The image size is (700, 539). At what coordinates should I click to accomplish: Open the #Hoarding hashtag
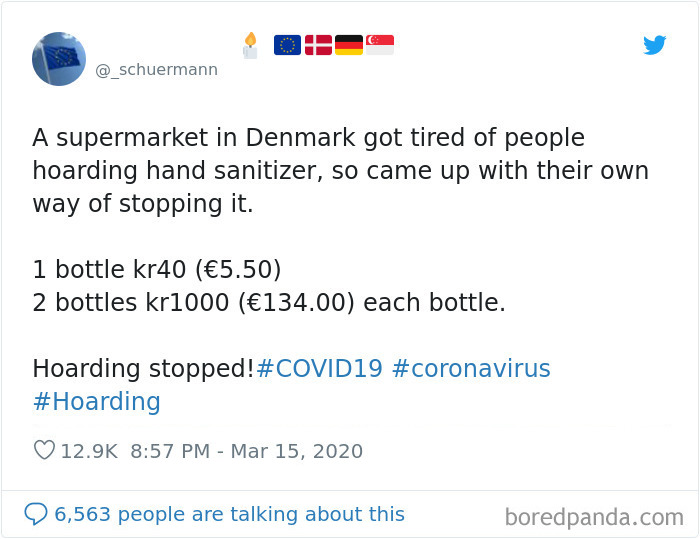coord(96,402)
